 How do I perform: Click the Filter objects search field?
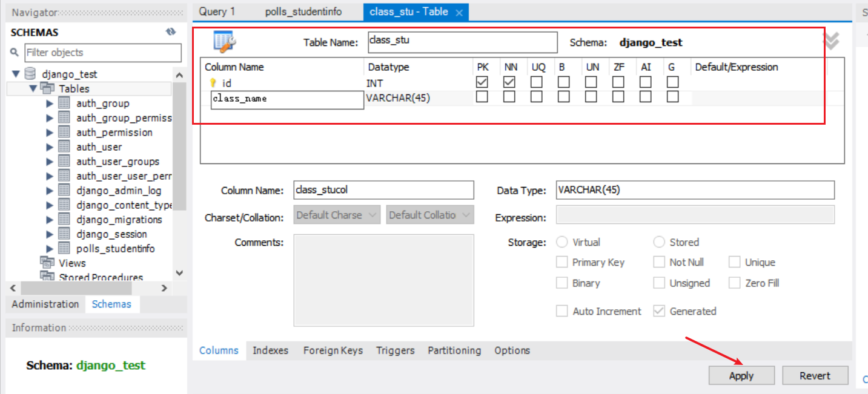coord(102,53)
